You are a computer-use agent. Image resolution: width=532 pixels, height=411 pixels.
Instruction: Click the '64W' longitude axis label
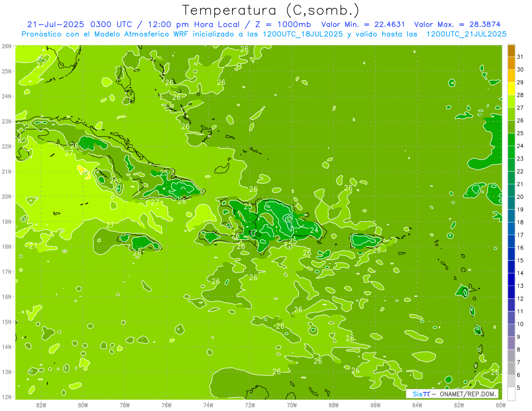(x=417, y=405)
